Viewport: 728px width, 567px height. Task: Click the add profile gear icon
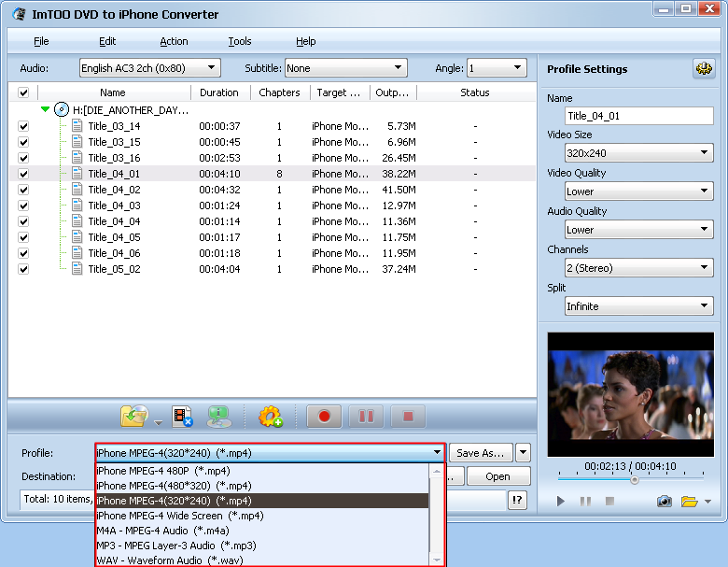(271, 417)
